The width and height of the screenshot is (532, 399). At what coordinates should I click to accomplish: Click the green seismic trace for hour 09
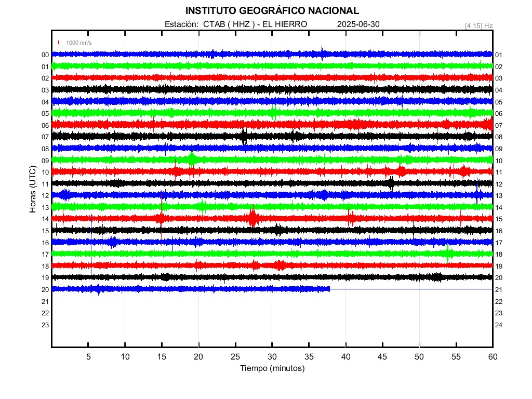(272, 159)
